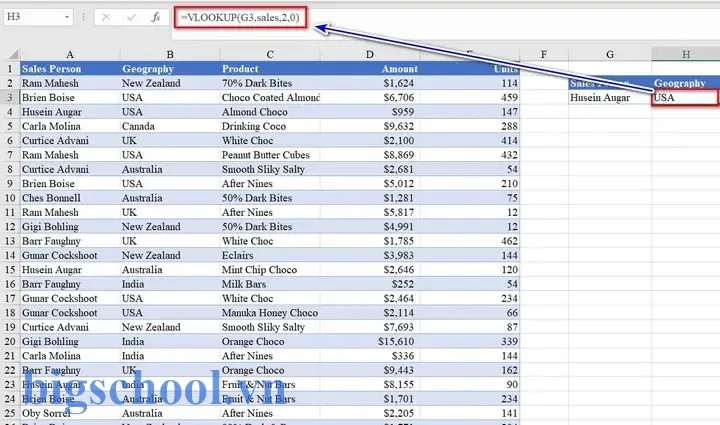Open the Name Box dropdown arrow

click(67, 17)
